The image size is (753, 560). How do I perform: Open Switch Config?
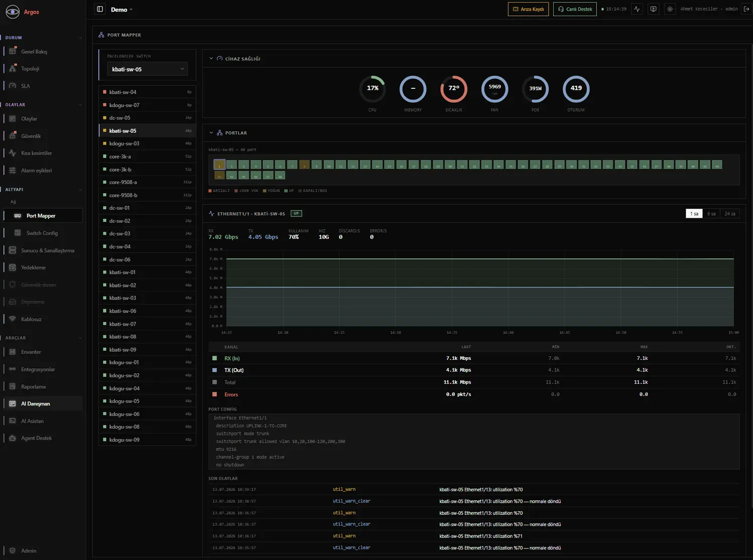click(x=43, y=233)
